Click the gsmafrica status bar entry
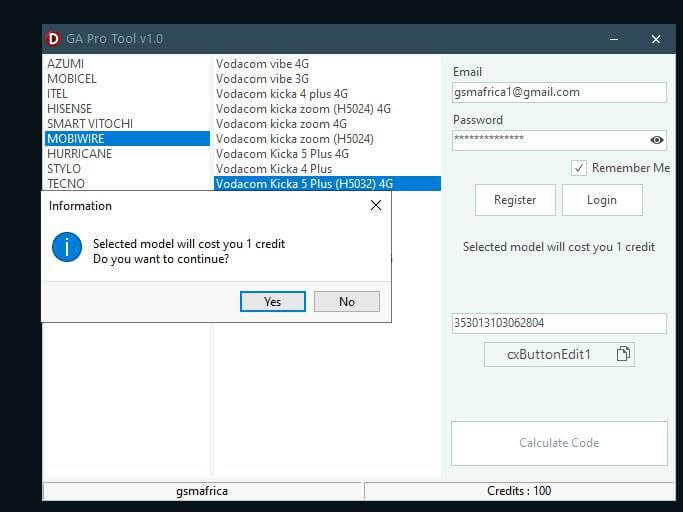683x512 pixels. [202, 491]
